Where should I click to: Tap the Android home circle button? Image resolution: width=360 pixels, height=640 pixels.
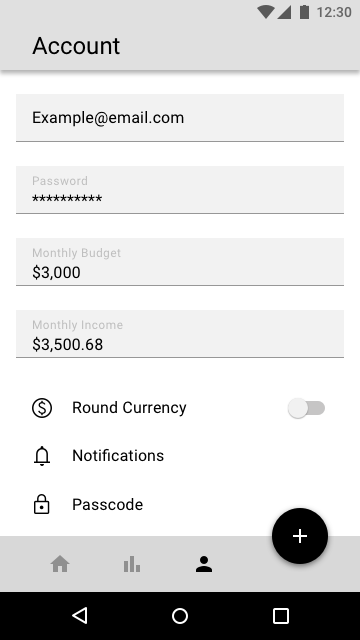pyautogui.click(x=180, y=616)
